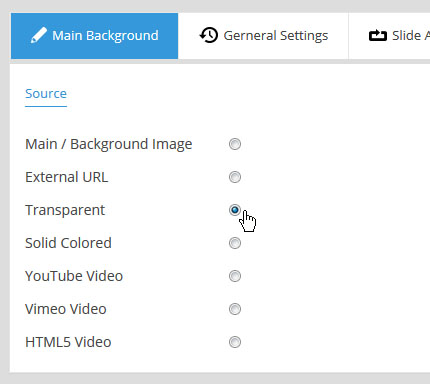This screenshot has width=430, height=384.
Task: Open the Gerneral Settings tab label
Action: tap(276, 36)
